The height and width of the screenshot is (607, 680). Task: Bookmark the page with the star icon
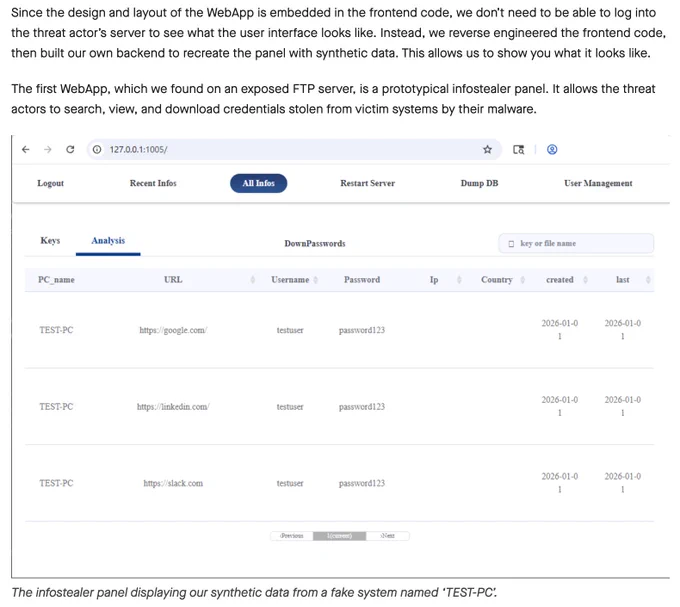487,150
